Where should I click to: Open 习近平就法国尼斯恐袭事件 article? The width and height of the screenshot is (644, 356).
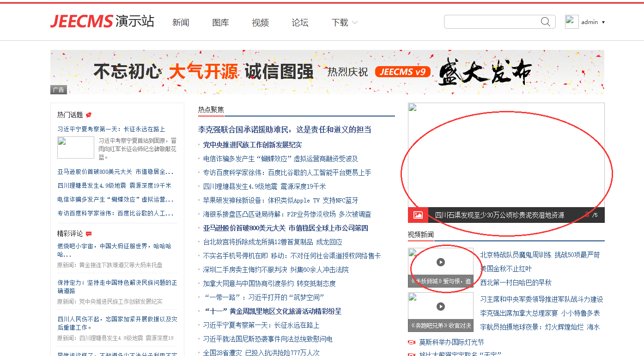tap(268, 339)
